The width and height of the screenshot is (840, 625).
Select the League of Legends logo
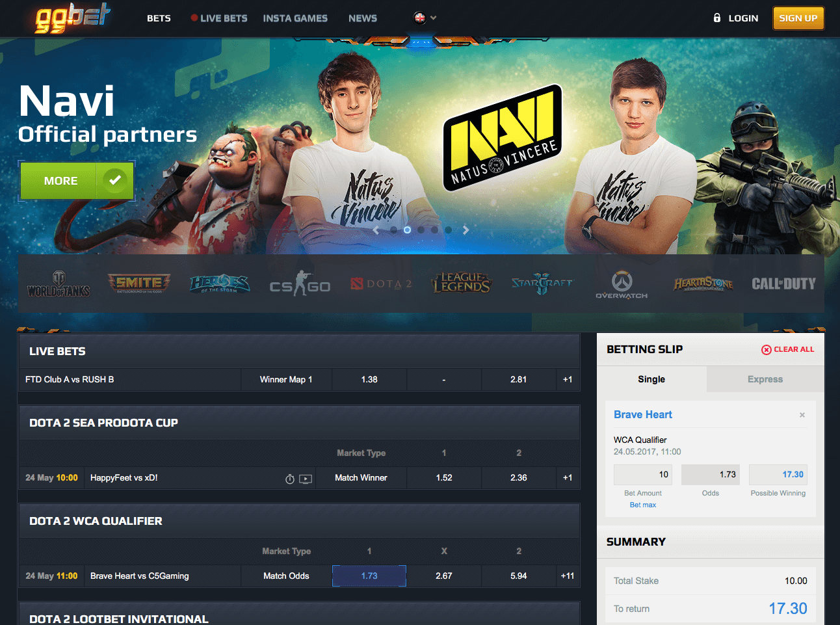(x=461, y=283)
